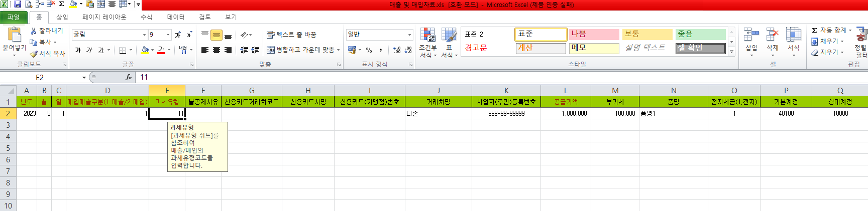Image resolution: width=868 pixels, height=211 pixels.
Task: Apply 좋음 cell style
Action: pyautogui.click(x=701, y=34)
